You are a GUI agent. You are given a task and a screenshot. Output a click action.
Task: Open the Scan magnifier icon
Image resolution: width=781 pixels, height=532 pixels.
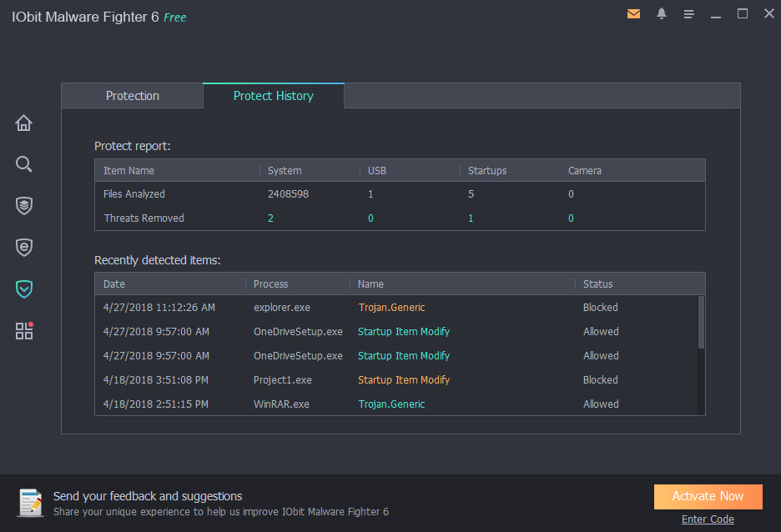(24, 163)
